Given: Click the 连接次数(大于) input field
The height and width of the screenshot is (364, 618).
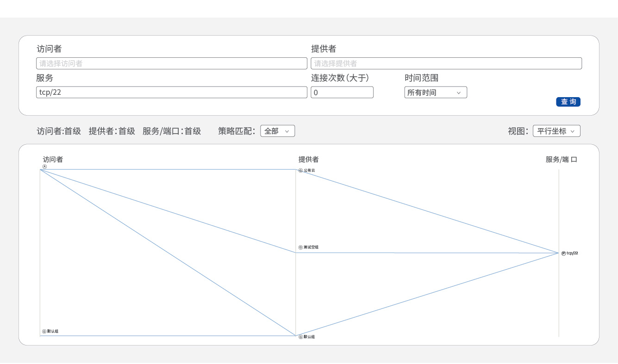Looking at the screenshot, I should (342, 92).
